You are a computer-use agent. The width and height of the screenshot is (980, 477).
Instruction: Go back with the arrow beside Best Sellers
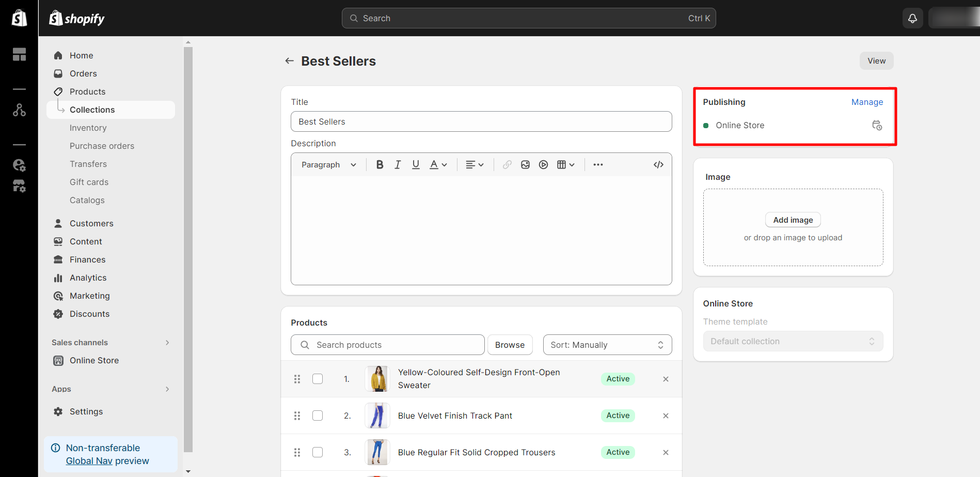(289, 61)
